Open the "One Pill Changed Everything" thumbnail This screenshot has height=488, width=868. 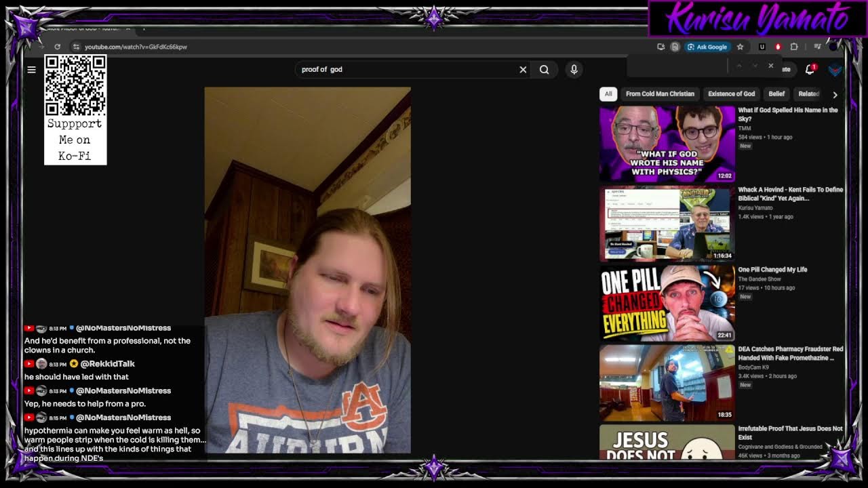(667, 303)
